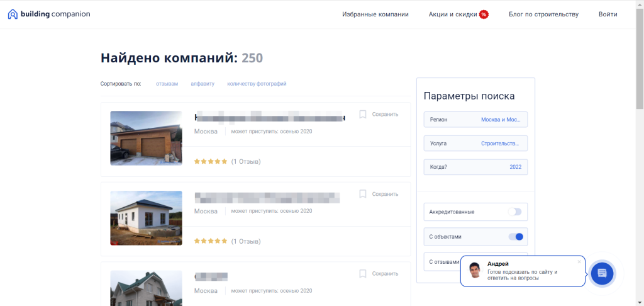Click the Войти login link
The width and height of the screenshot is (644, 306).
coord(608,14)
